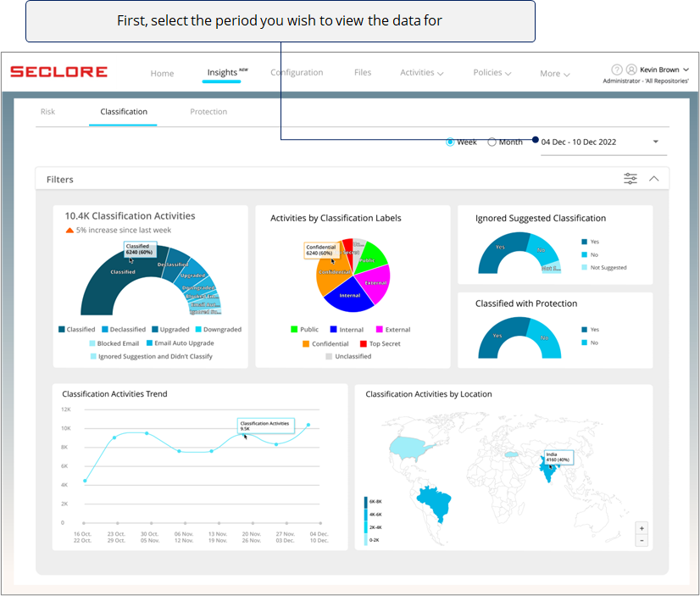Toggle the Public label legend swatch
The height and width of the screenshot is (596, 700).
[x=294, y=330]
